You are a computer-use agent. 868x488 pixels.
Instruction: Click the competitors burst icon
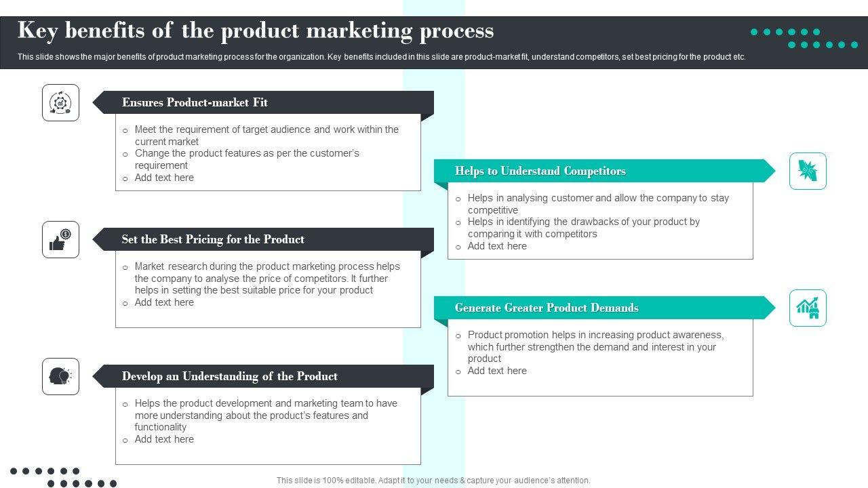[808, 171]
